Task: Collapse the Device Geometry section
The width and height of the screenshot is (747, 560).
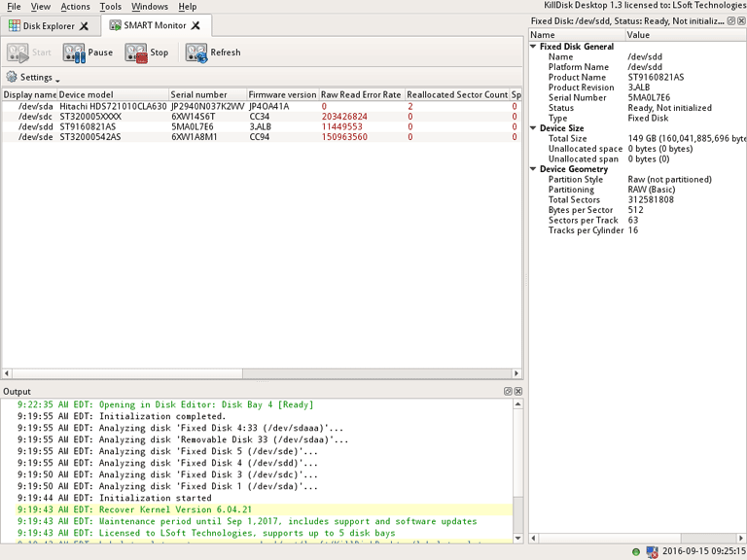Action: (x=534, y=169)
